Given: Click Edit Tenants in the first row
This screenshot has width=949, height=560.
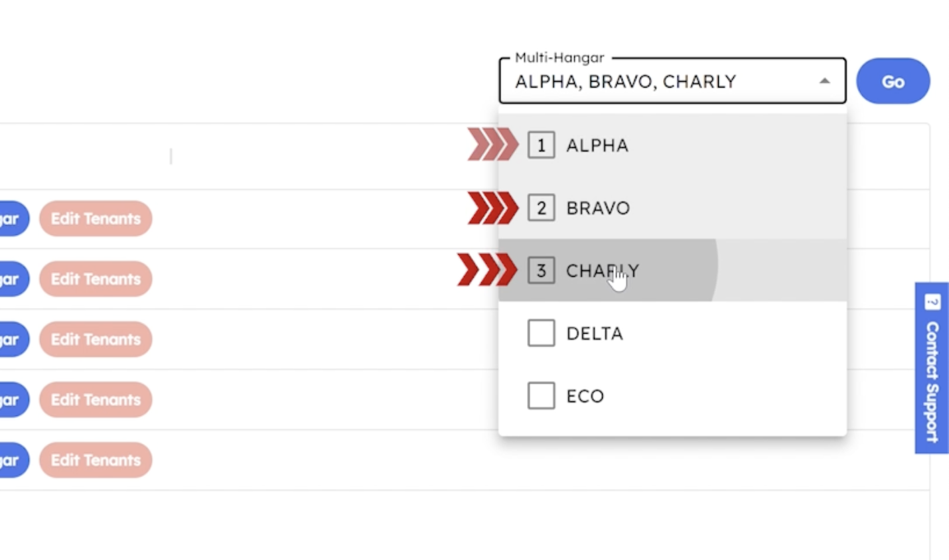Looking at the screenshot, I should (x=96, y=218).
